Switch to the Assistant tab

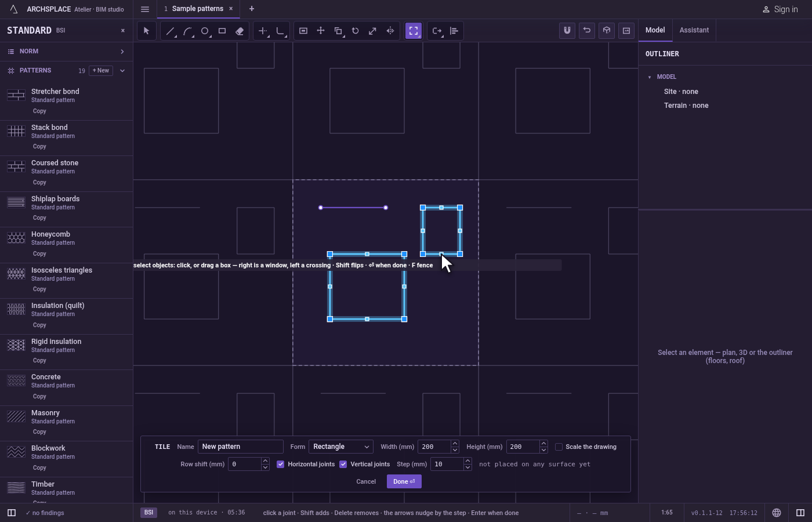(x=694, y=30)
